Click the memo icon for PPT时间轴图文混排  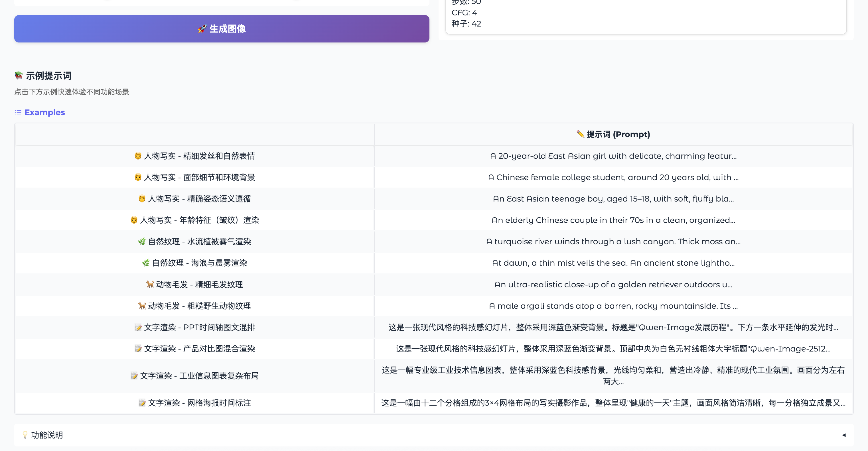[138, 327]
